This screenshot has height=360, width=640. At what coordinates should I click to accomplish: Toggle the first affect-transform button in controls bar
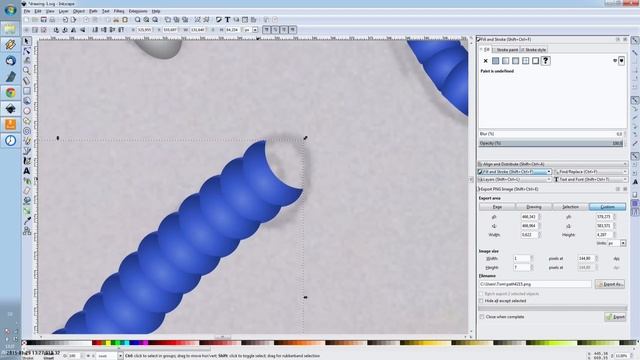click(x=267, y=30)
